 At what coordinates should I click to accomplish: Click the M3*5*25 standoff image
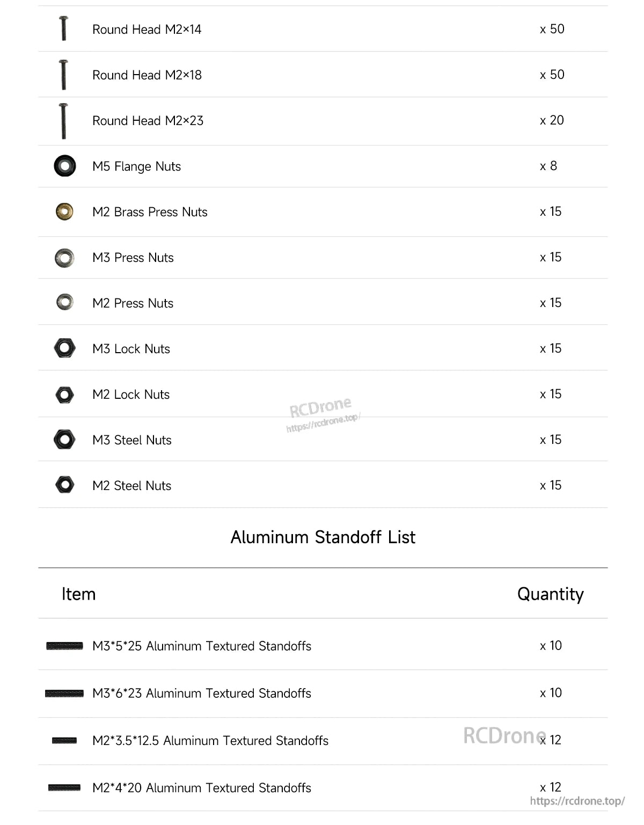(64, 646)
